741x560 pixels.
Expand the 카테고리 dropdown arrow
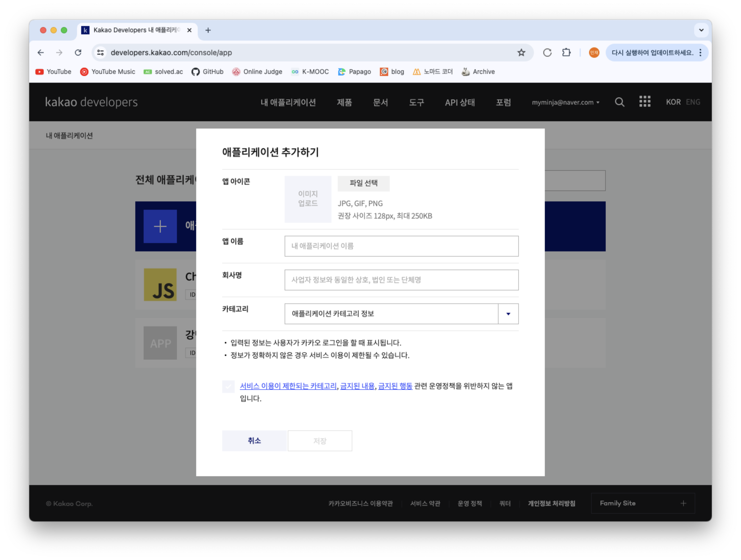[508, 314]
